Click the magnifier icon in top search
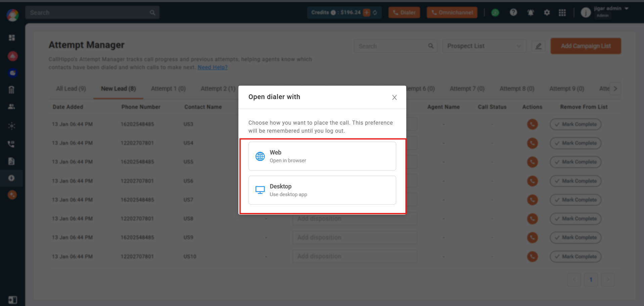This screenshot has width=644, height=306. click(x=153, y=13)
